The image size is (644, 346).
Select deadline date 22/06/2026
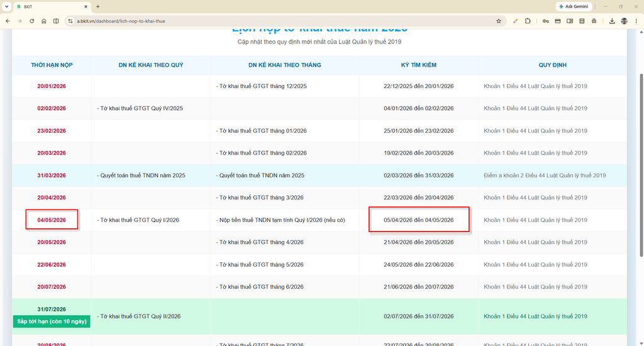pos(52,265)
